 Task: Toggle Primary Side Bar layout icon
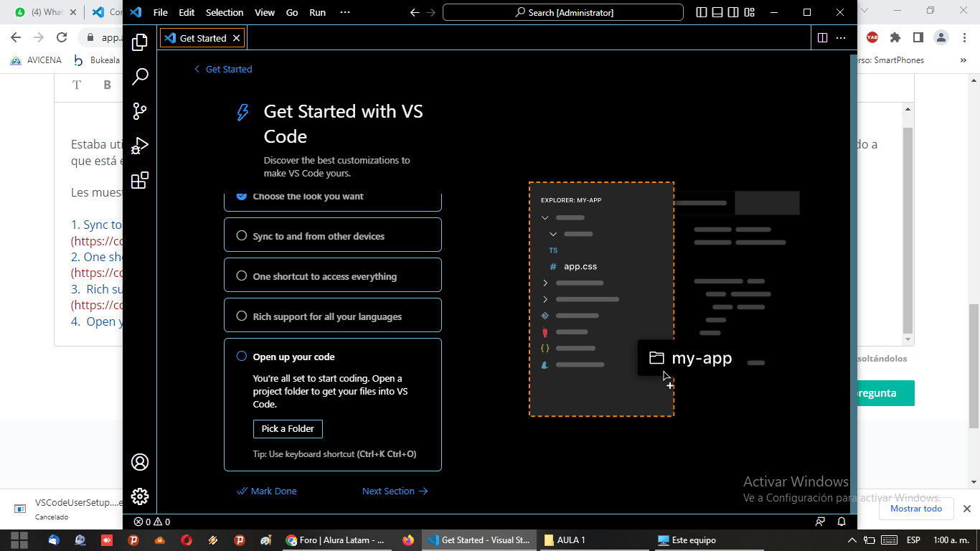[x=701, y=12]
